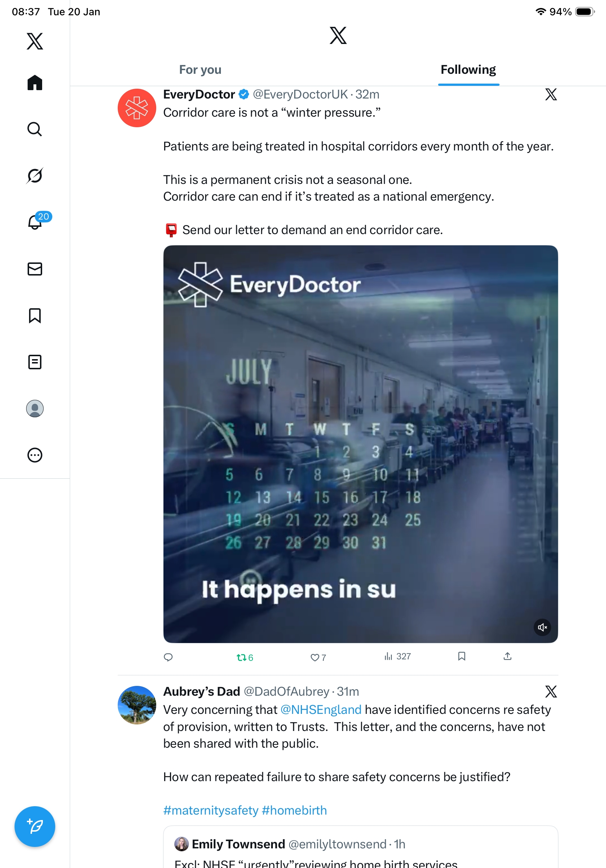Image resolution: width=606 pixels, height=868 pixels.
Task: Play the EveryDoctor July calendar video
Action: [x=360, y=444]
